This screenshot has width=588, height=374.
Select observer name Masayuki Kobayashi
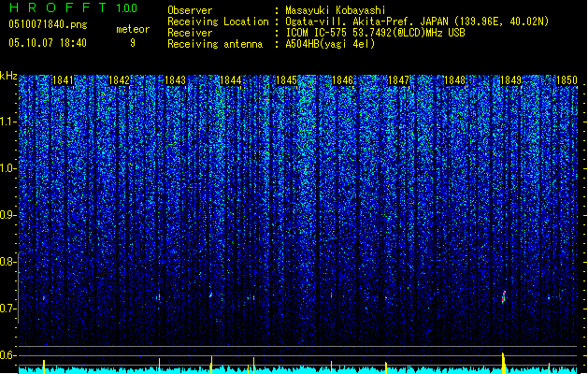[336, 10]
